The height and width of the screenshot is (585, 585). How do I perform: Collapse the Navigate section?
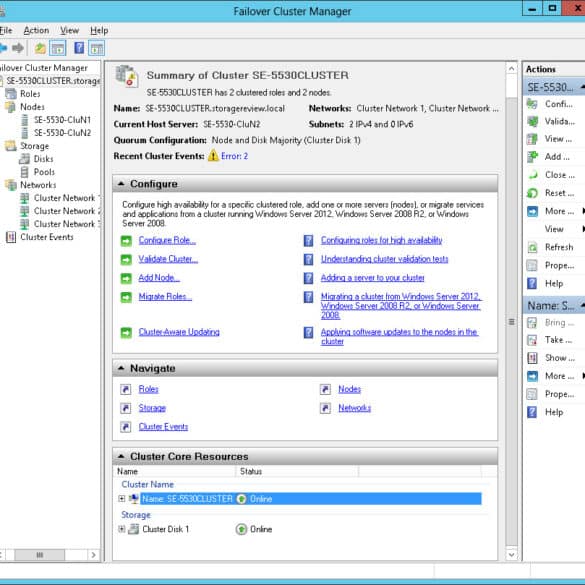pos(121,368)
